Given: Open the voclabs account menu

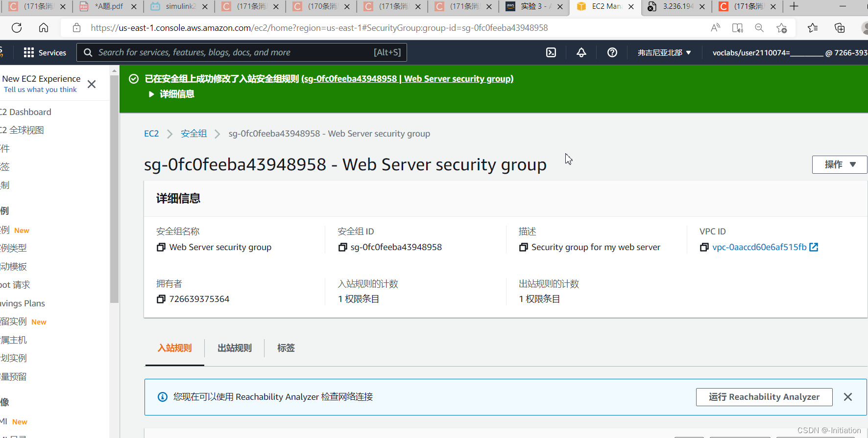Looking at the screenshot, I should coord(790,52).
